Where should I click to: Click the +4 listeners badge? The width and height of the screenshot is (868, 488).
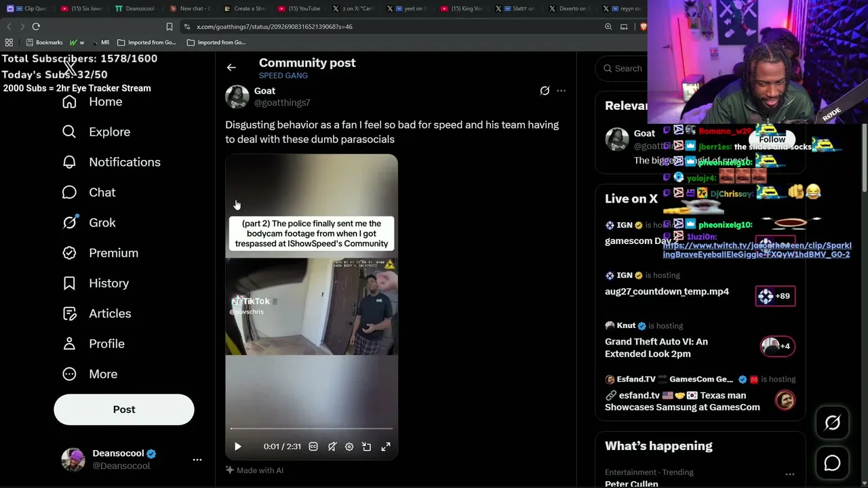point(776,346)
